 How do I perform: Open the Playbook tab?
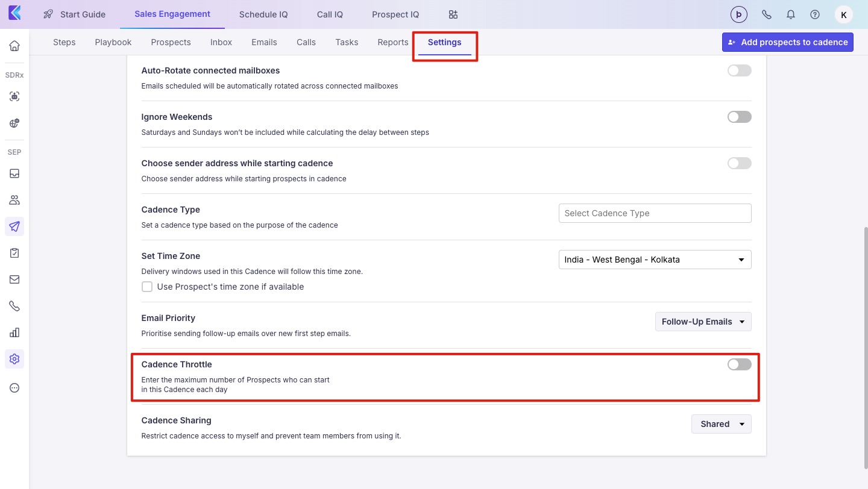(x=113, y=42)
